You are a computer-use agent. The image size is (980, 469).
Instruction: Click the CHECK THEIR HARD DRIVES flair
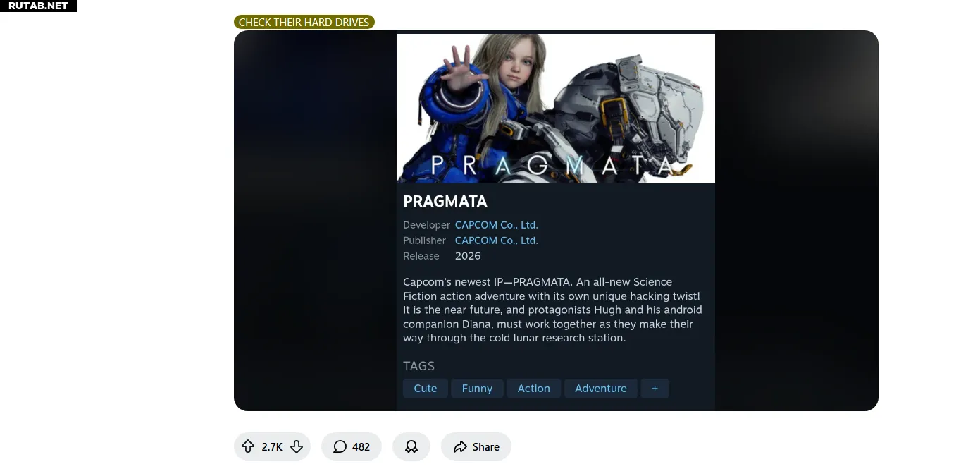304,22
